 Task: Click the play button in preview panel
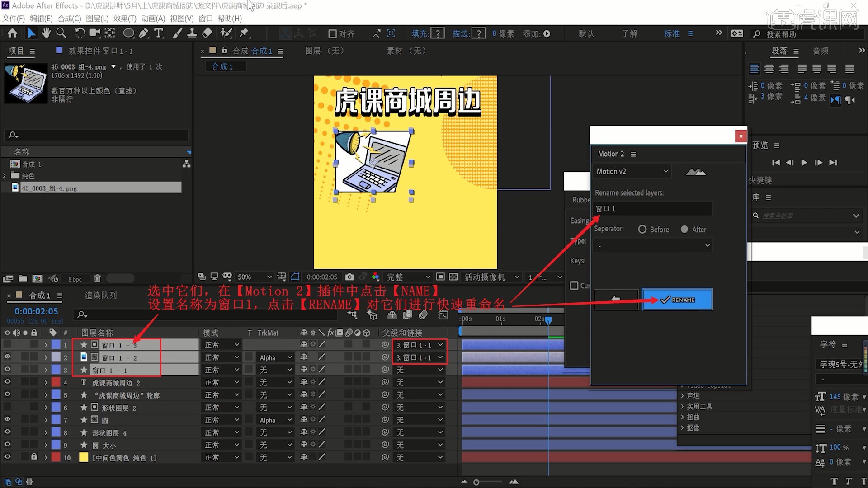tap(804, 163)
